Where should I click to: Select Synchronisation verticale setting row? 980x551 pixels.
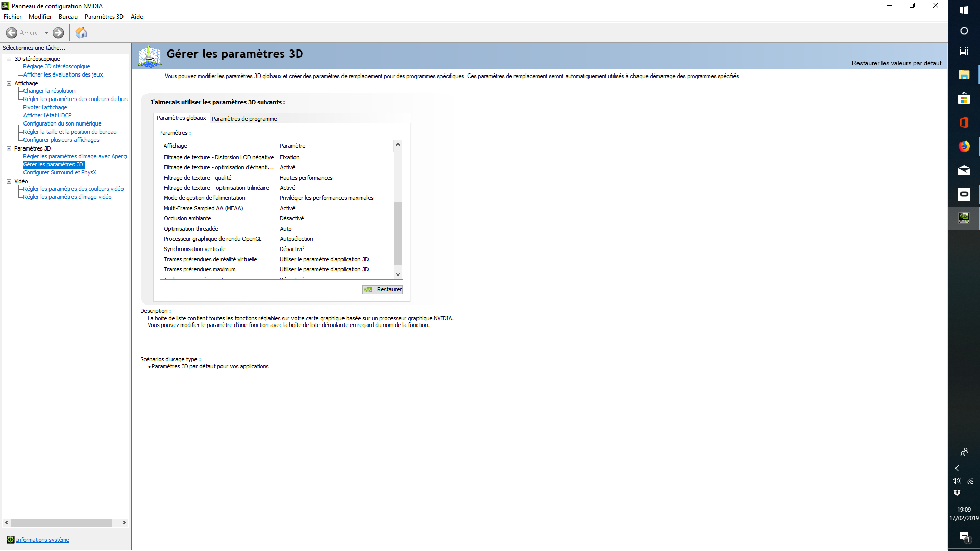tap(277, 249)
